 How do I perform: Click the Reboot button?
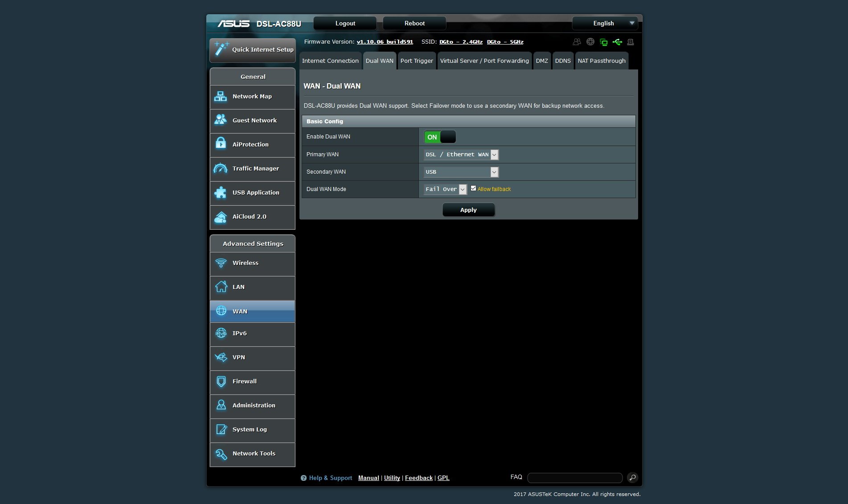click(414, 23)
